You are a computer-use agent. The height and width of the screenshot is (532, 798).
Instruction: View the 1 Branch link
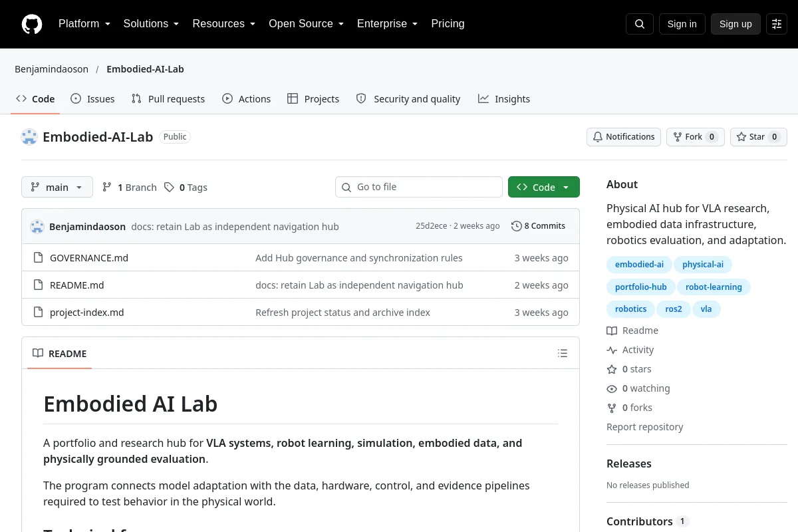[130, 188]
